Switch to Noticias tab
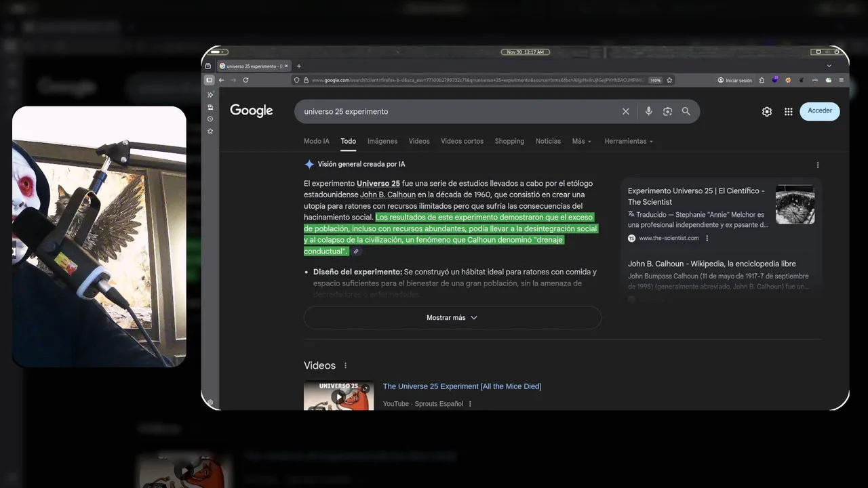 pos(548,141)
